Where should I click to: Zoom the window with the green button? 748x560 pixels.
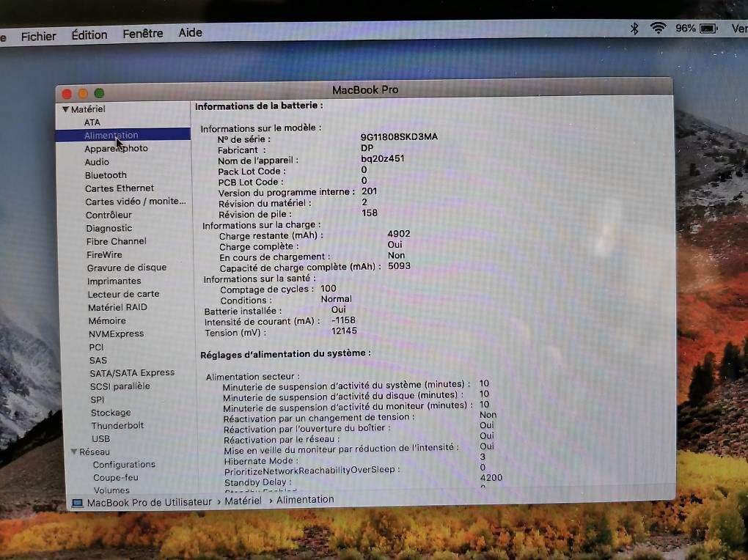pos(99,93)
